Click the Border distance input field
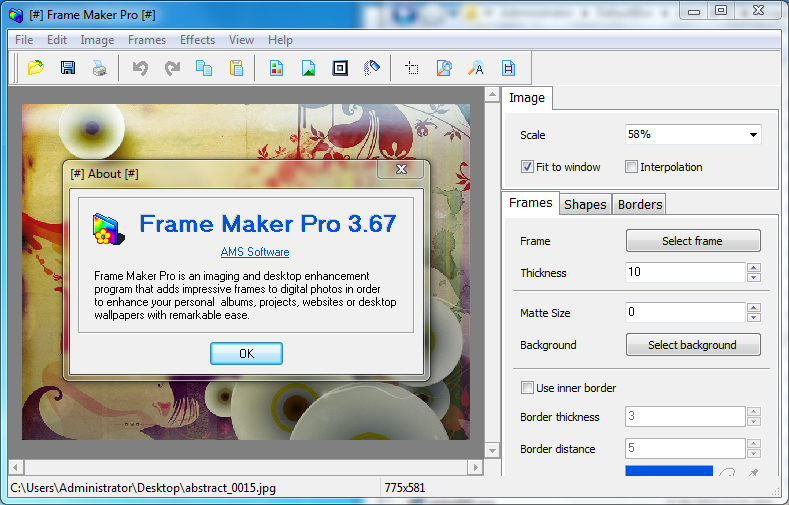This screenshot has height=505, width=789. [684, 448]
